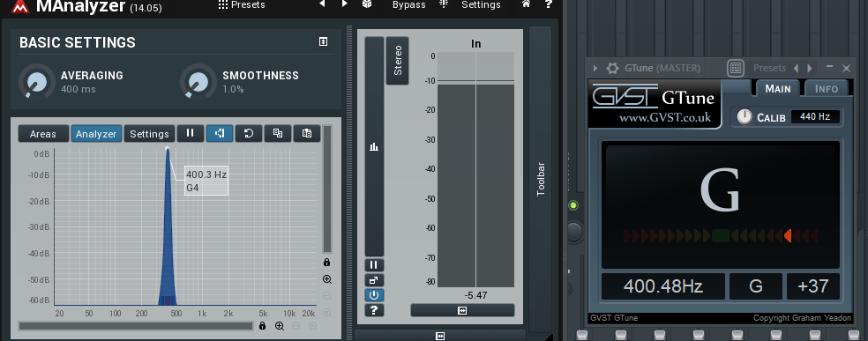Toggle the blue meter power button
The width and height of the screenshot is (868, 341).
pos(374,295)
